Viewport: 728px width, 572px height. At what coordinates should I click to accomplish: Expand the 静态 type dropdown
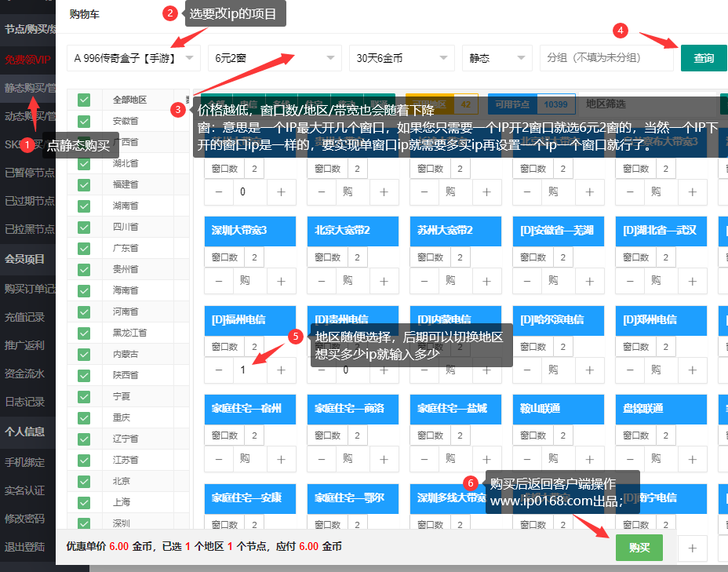497,58
